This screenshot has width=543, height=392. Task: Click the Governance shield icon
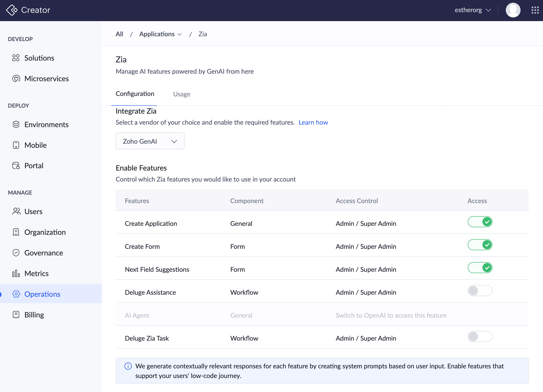[x=16, y=253]
